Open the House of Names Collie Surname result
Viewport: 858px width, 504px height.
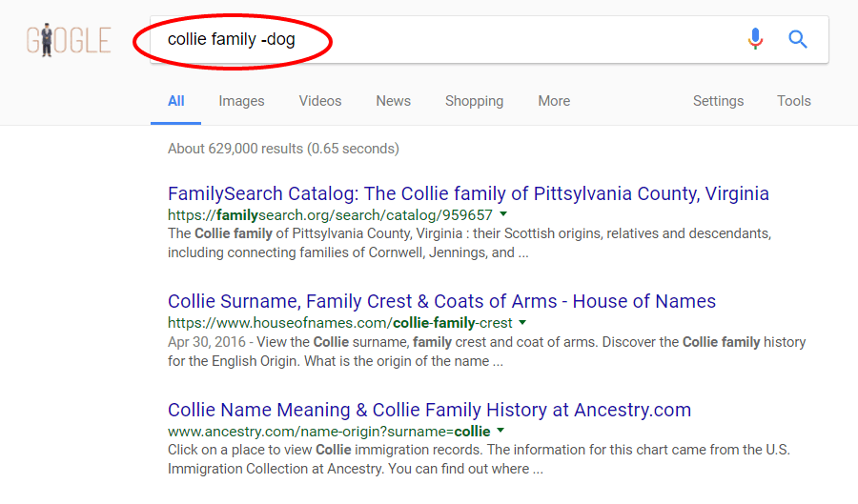pyautogui.click(x=441, y=301)
